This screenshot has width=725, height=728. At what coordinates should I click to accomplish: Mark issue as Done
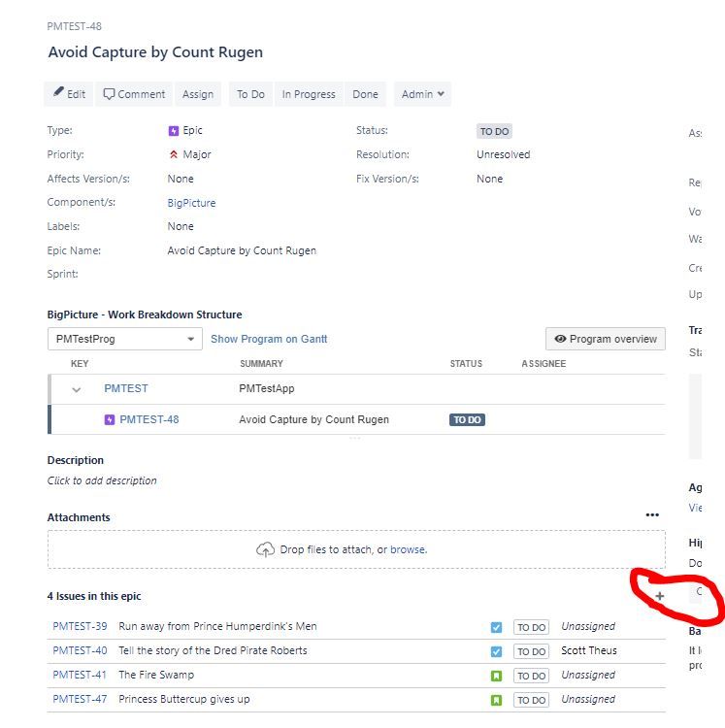tap(365, 94)
